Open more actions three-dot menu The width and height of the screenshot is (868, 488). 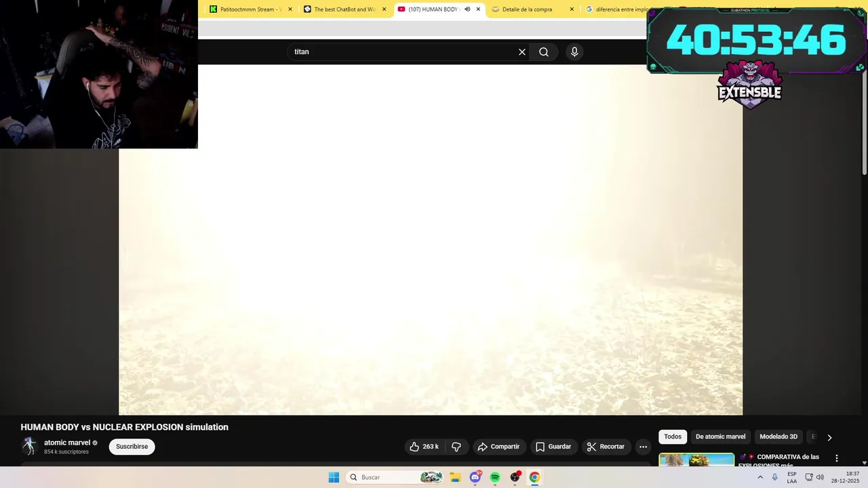(x=643, y=447)
